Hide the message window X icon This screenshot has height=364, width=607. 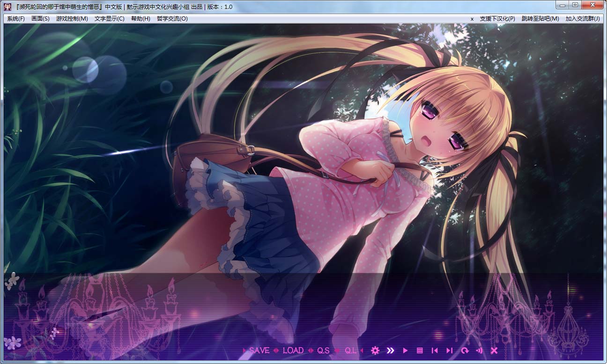[494, 350]
